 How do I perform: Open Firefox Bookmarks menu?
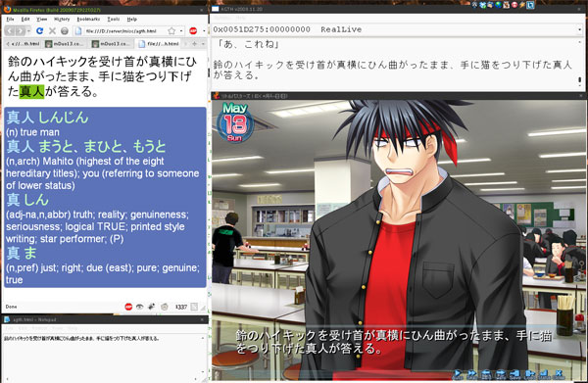88,20
